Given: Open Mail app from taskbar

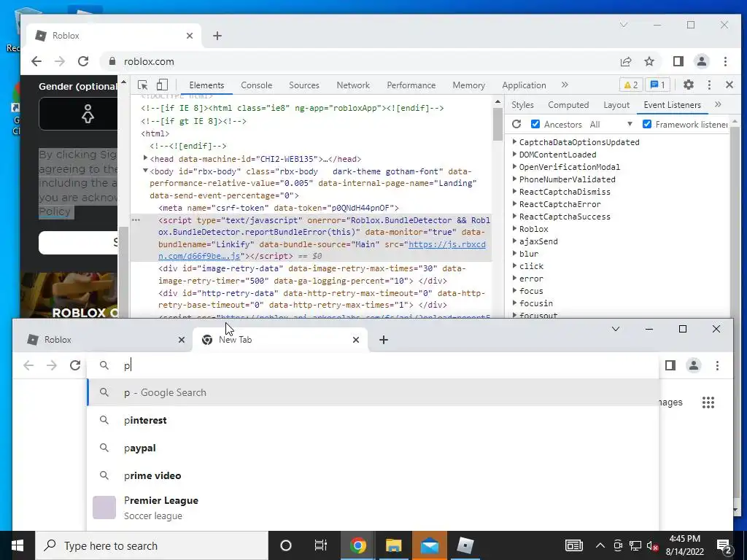Looking at the screenshot, I should click(x=429, y=545).
